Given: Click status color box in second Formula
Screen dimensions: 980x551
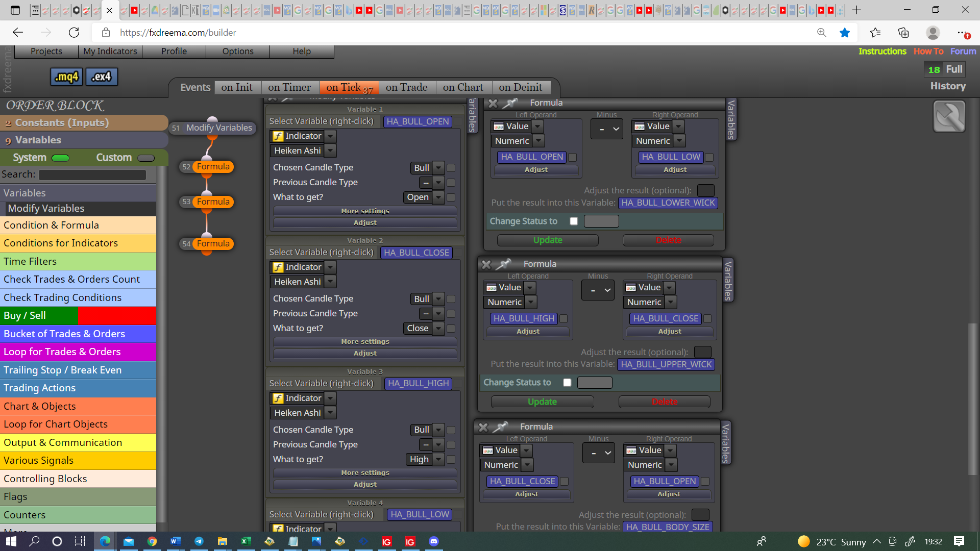Looking at the screenshot, I should (x=595, y=383).
